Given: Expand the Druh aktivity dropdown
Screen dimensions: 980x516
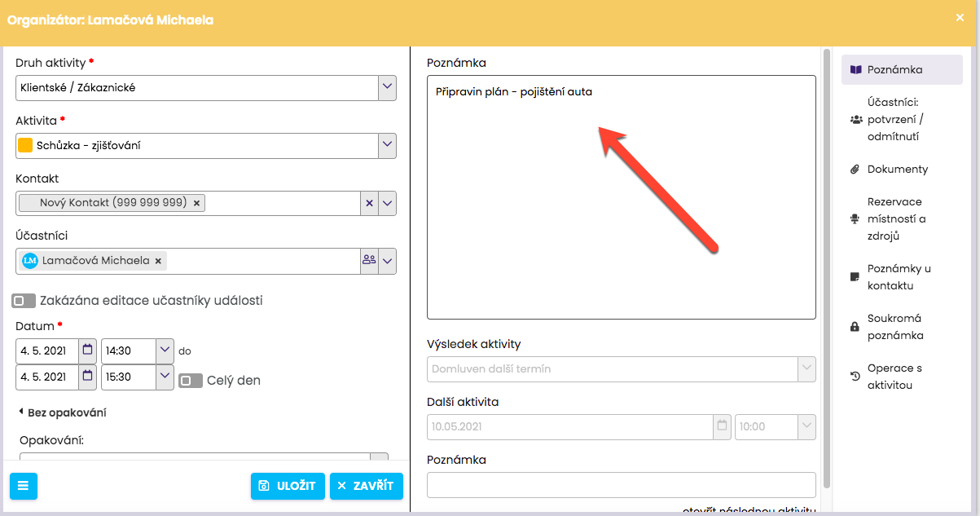Looking at the screenshot, I should 387,87.
